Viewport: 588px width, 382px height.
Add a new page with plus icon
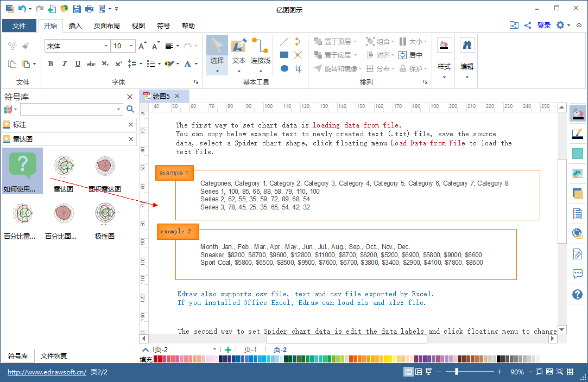pos(228,350)
